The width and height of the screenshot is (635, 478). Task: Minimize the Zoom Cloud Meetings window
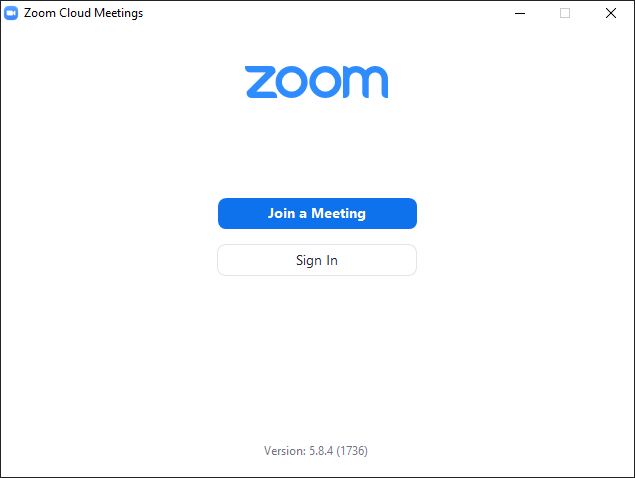(520, 13)
